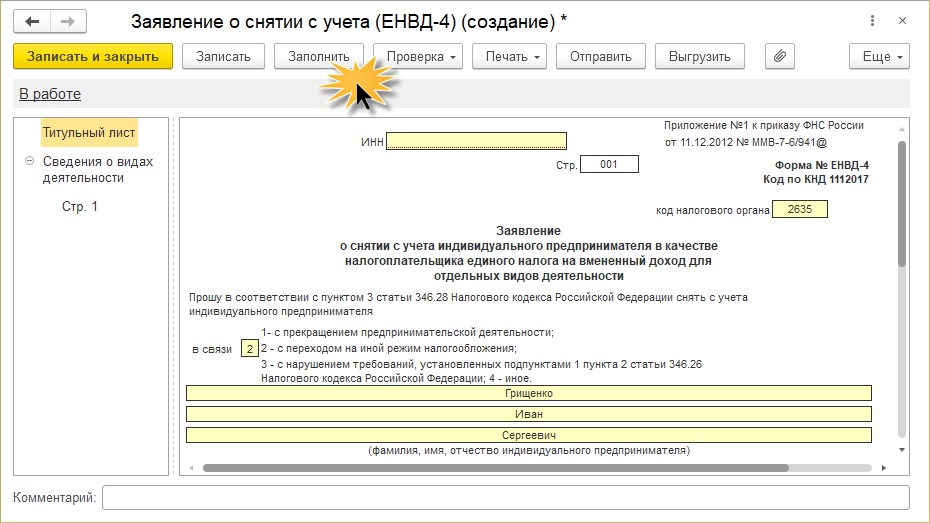Open the Проверка dropdown menu
The height and width of the screenshot is (523, 930).
(418, 56)
